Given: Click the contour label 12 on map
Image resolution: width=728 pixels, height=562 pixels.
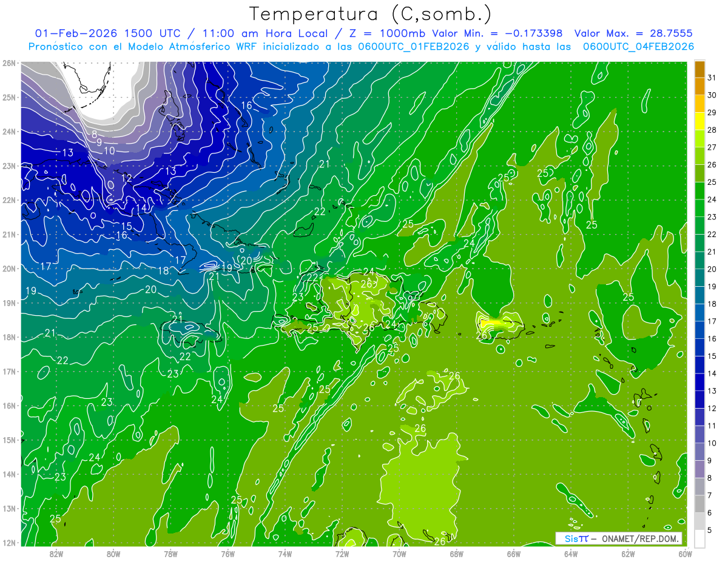Looking at the screenshot, I should point(127,178).
